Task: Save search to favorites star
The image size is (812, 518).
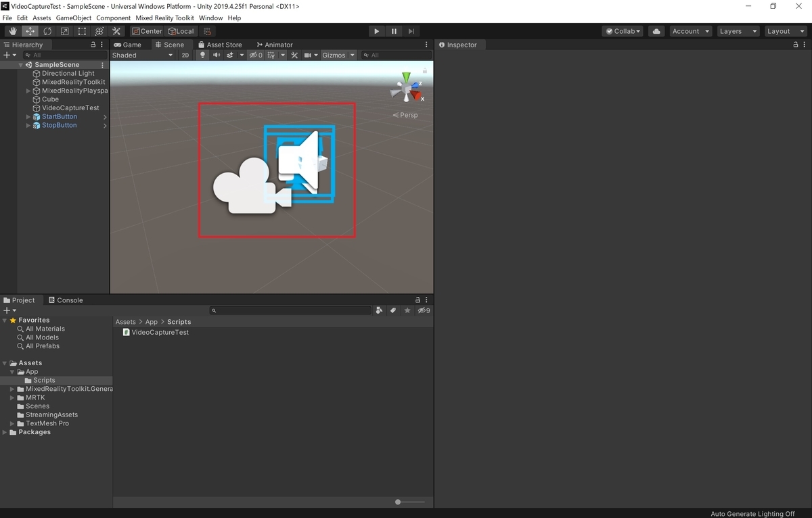Action: pyautogui.click(x=407, y=310)
